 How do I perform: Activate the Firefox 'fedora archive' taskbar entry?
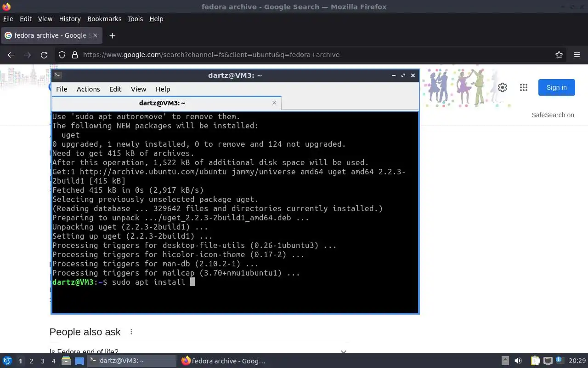point(224,361)
